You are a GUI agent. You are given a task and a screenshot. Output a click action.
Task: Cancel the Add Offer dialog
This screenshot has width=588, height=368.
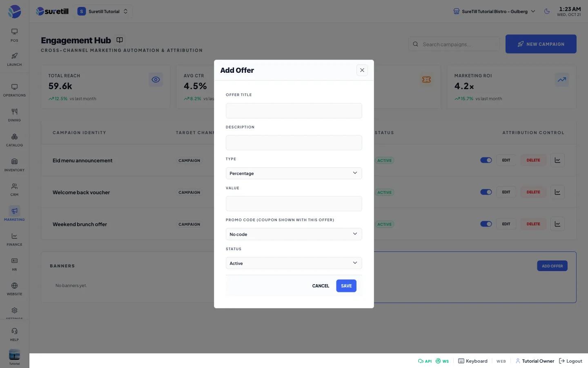(x=321, y=286)
